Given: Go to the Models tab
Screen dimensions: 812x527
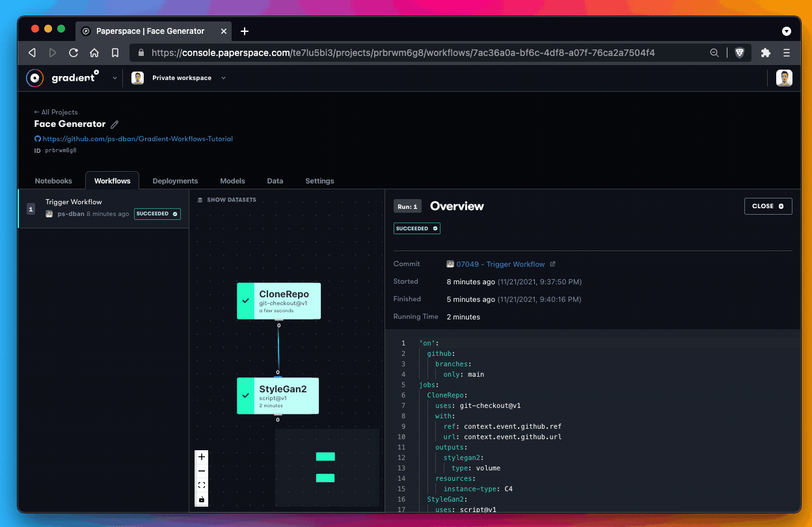Looking at the screenshot, I should (x=232, y=181).
